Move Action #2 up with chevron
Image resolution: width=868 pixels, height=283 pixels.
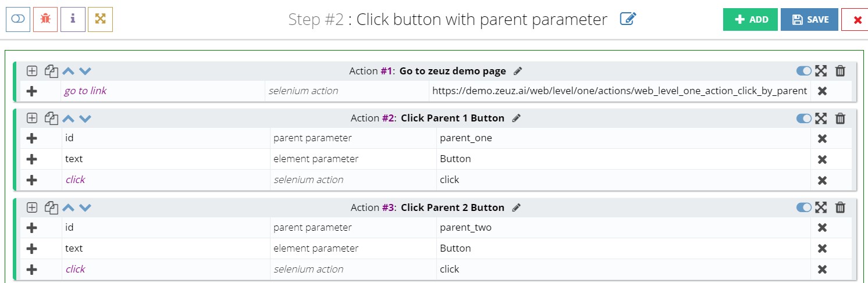[68, 119]
